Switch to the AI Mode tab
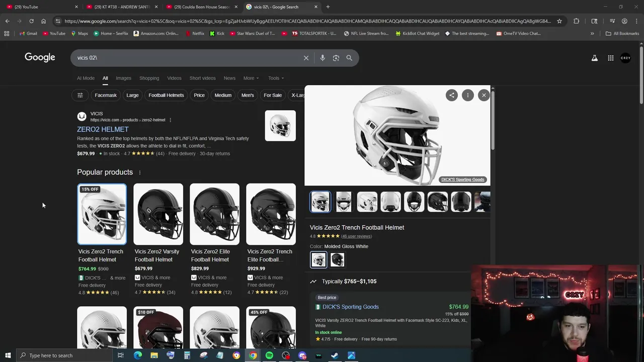Screen dimensions: 644x362 tap(86, 78)
